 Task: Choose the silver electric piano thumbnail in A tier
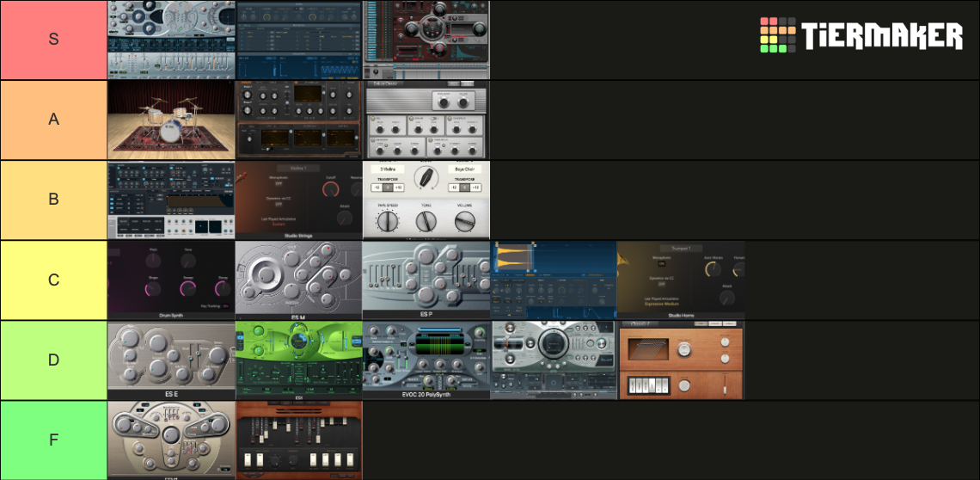click(x=426, y=120)
